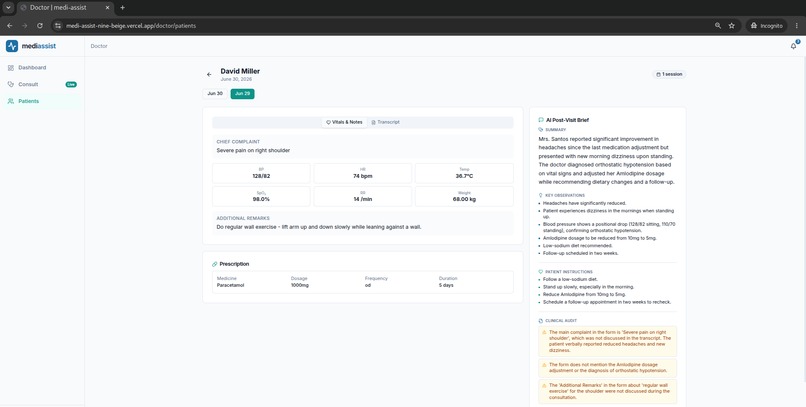
Task: Click the SpO2 value 98.0%
Action: 261,199
